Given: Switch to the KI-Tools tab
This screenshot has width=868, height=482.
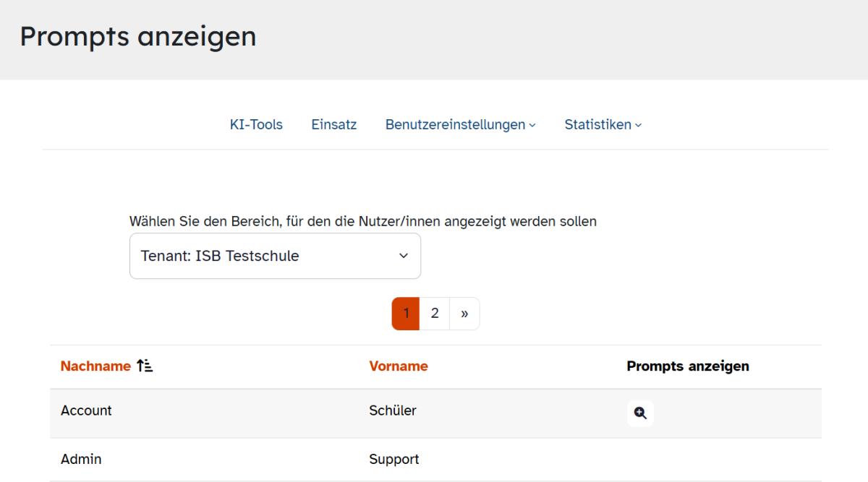Looking at the screenshot, I should (256, 125).
